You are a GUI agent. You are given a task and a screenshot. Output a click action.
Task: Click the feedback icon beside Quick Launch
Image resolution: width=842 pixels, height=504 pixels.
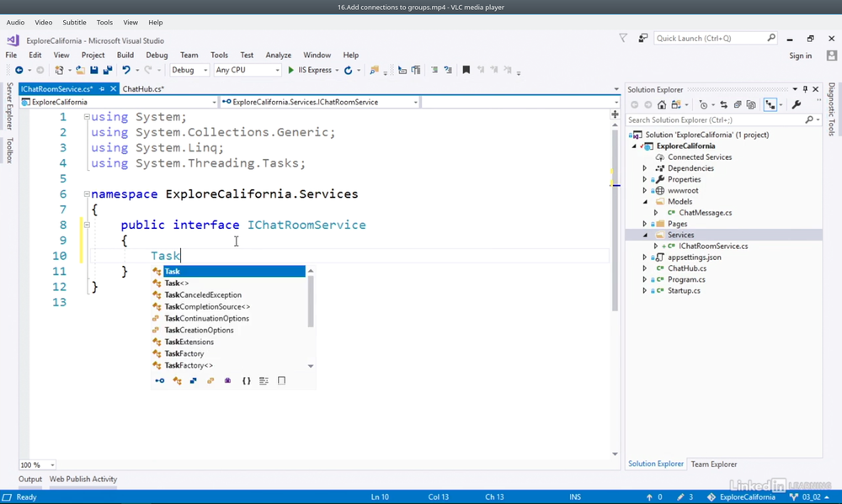[x=642, y=38]
